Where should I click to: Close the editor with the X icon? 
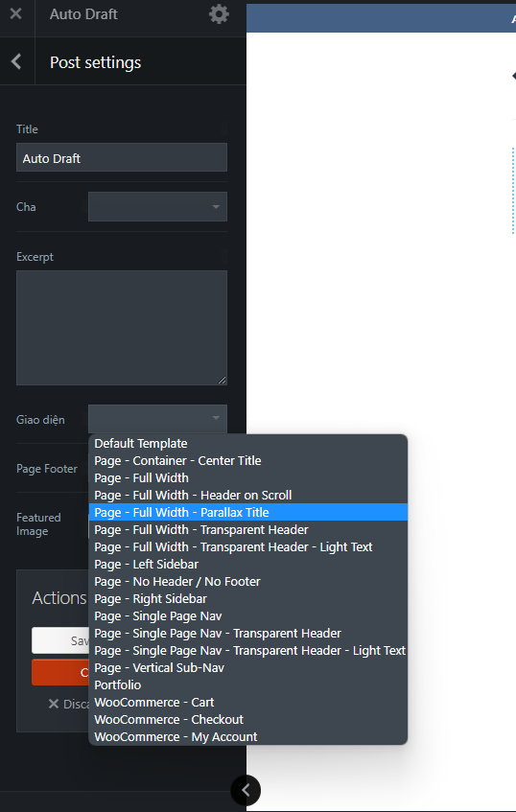[x=16, y=13]
